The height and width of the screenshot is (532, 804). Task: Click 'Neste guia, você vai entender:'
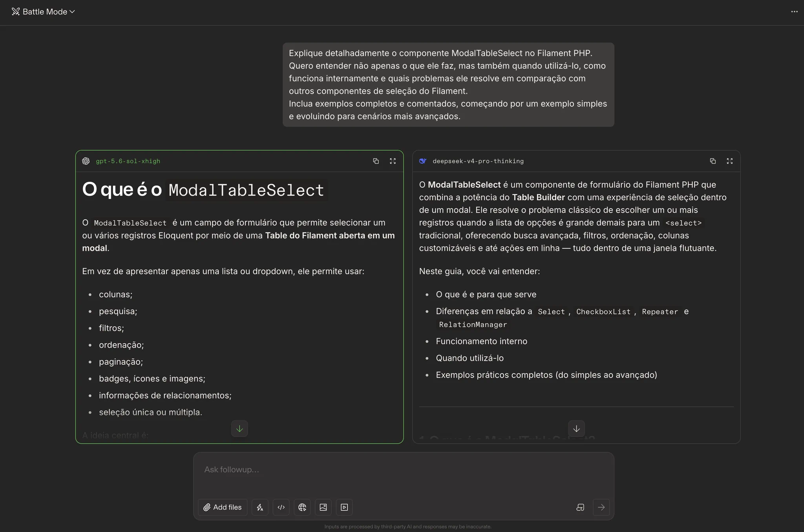[479, 271]
